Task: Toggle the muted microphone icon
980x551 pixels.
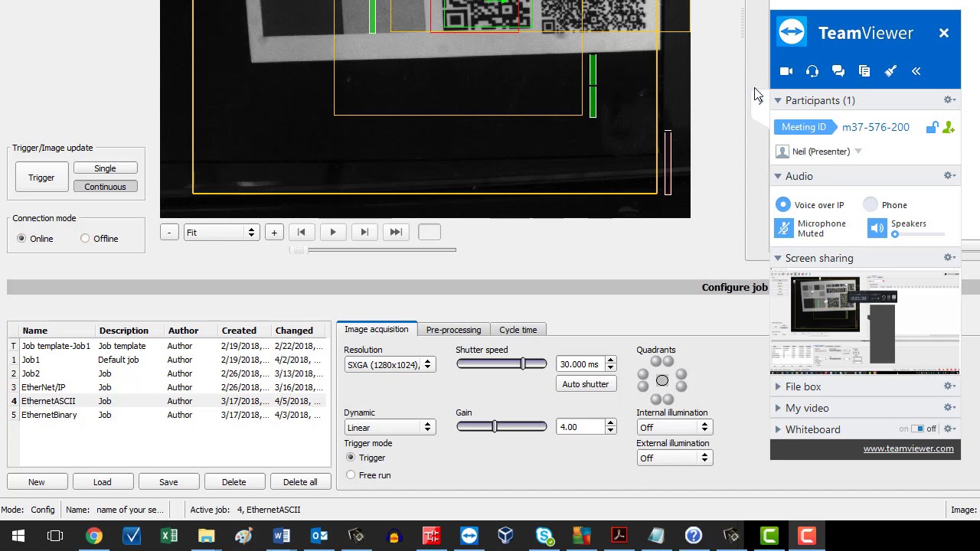Action: 783,228
